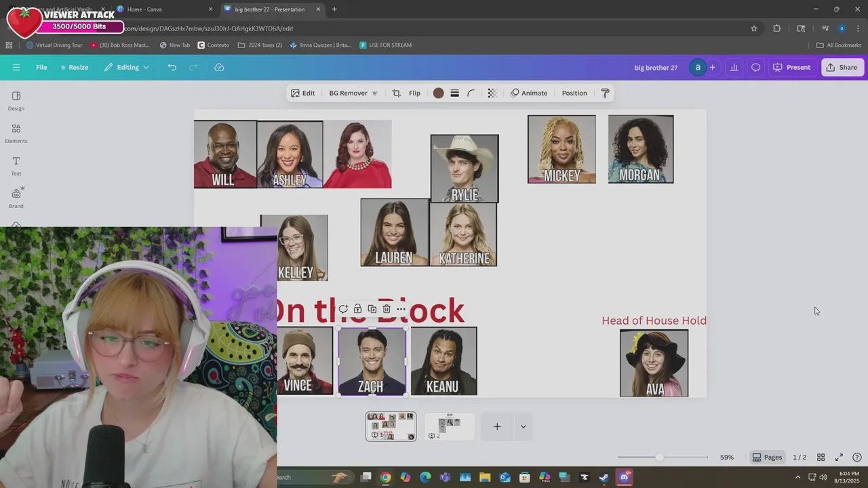The image size is (868, 488).
Task: Adjust the corner rounding icon
Action: point(471,93)
